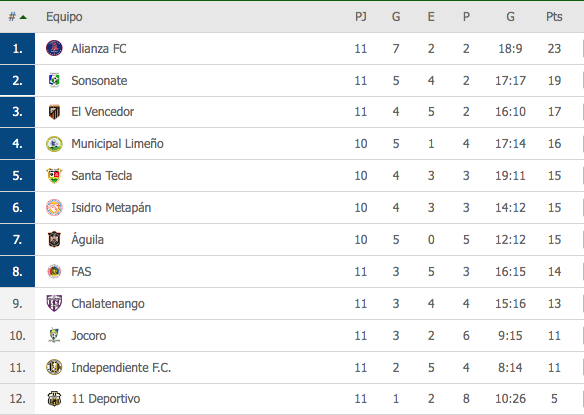Click the Isidro Metapán logo
The height and width of the screenshot is (415, 584).
click(x=54, y=208)
